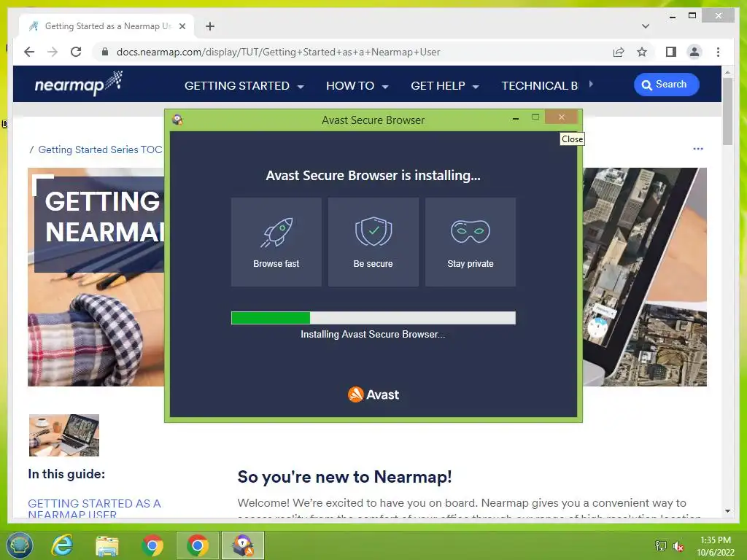Minimize the Avast Secure Browser installer

click(x=516, y=117)
